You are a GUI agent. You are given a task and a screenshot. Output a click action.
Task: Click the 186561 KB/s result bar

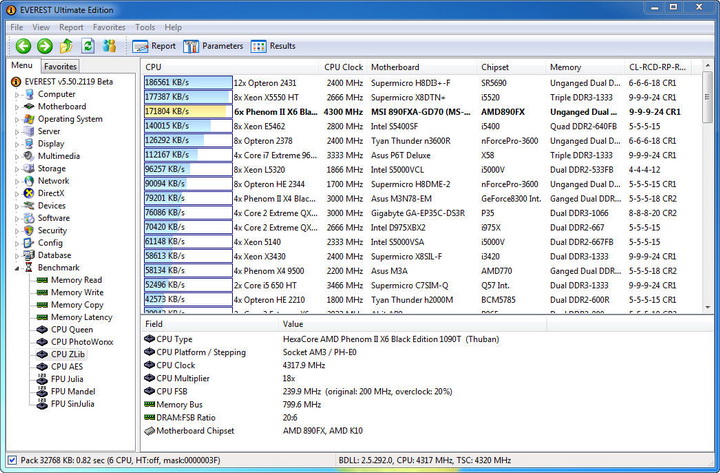click(x=188, y=83)
